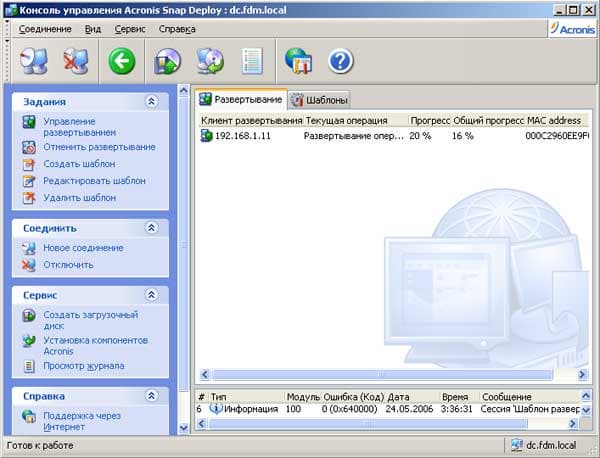
Task: Click Просмотр журнала link
Action: pos(84,366)
